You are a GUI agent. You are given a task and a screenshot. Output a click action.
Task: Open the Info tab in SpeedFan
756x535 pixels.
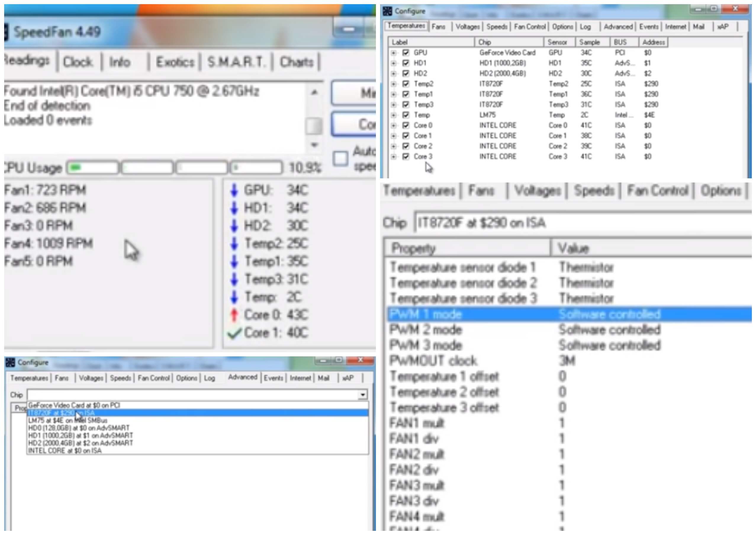click(x=120, y=62)
